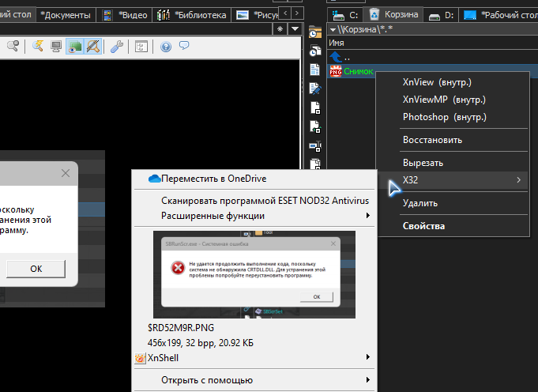Screen dimensions: 538x392
Task: Click the monitor icon in viewer toolbar
Action: coord(57,47)
